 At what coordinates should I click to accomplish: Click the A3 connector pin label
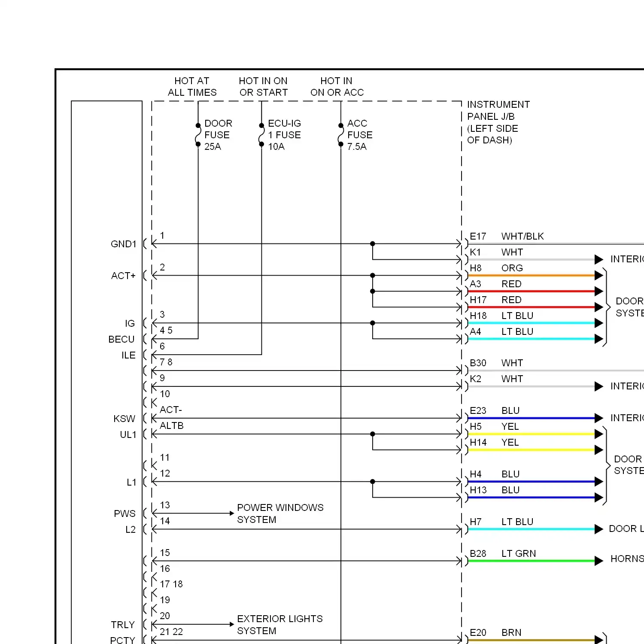(475, 284)
